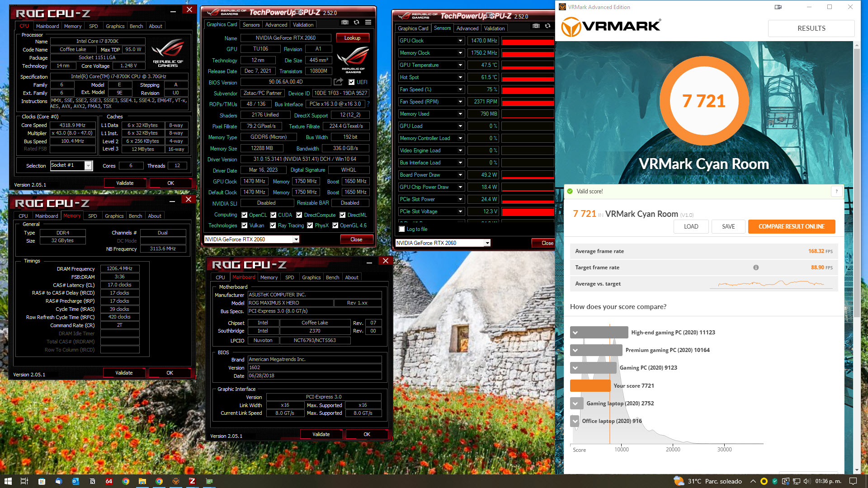Click the weather widget showing 31°C

pyautogui.click(x=708, y=481)
